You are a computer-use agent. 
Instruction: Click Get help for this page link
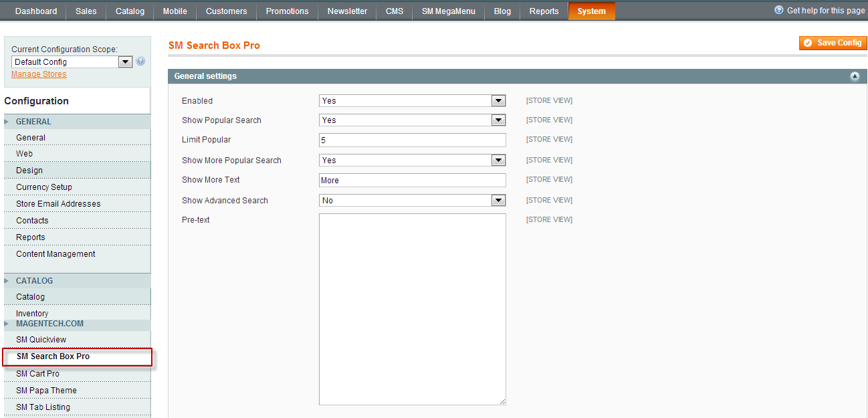(826, 11)
